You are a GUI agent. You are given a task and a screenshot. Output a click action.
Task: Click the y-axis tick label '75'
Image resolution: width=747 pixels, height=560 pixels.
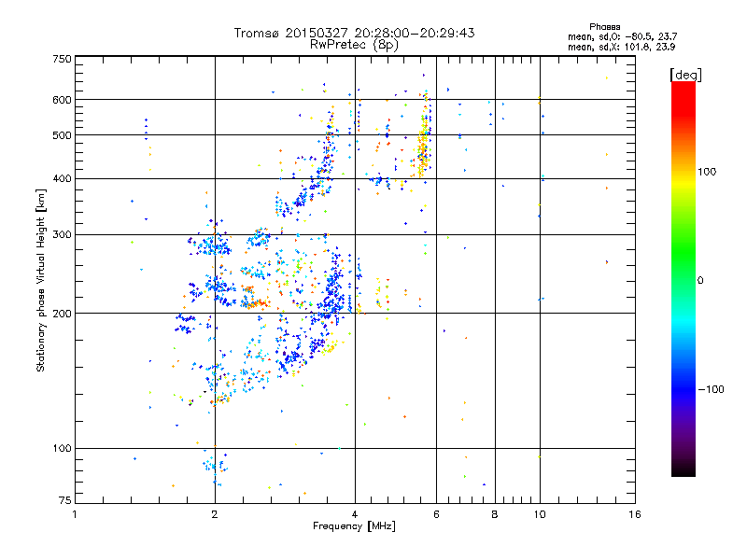[65, 500]
